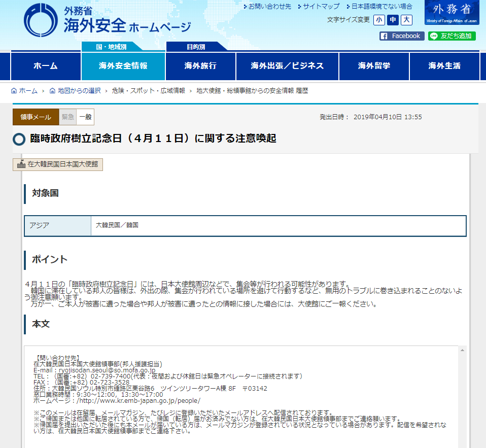Screen dimensions: 486x448
Task: Expand the 海外旅行 navigation menu
Action: point(201,66)
